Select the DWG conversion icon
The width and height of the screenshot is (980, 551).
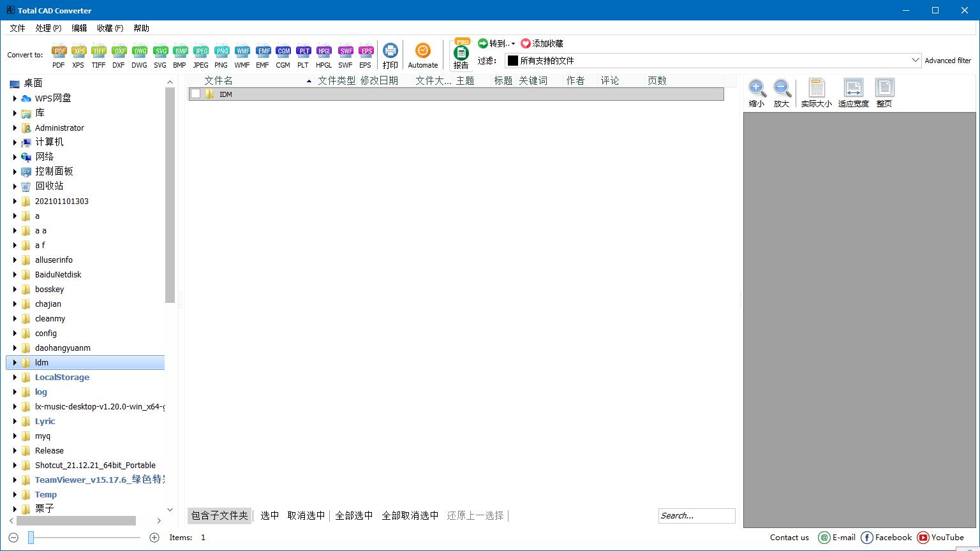(139, 52)
